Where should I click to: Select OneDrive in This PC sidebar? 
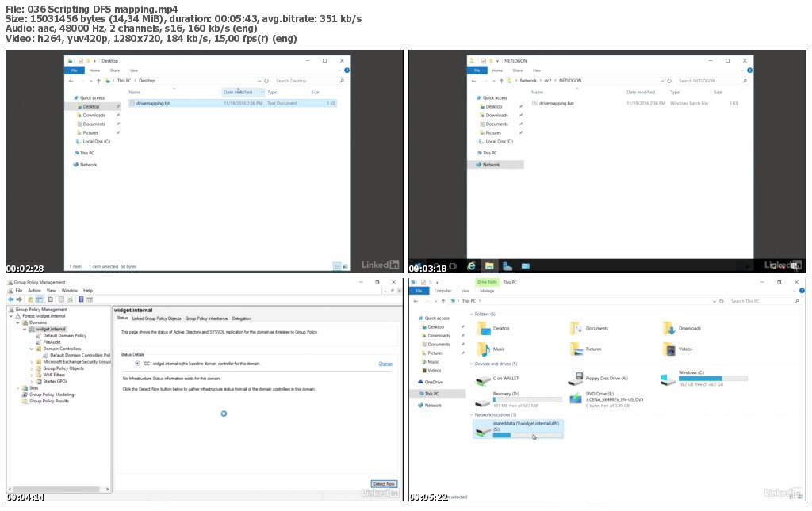(431, 382)
